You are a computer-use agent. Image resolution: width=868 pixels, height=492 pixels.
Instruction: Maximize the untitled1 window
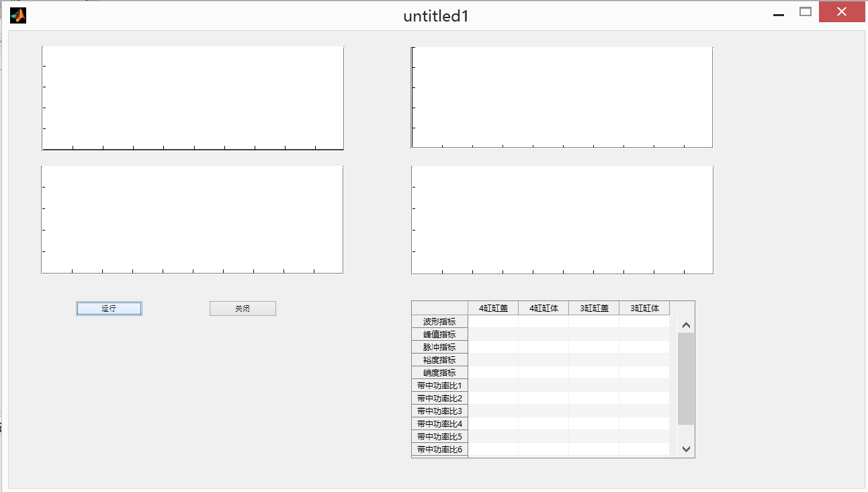tap(806, 12)
